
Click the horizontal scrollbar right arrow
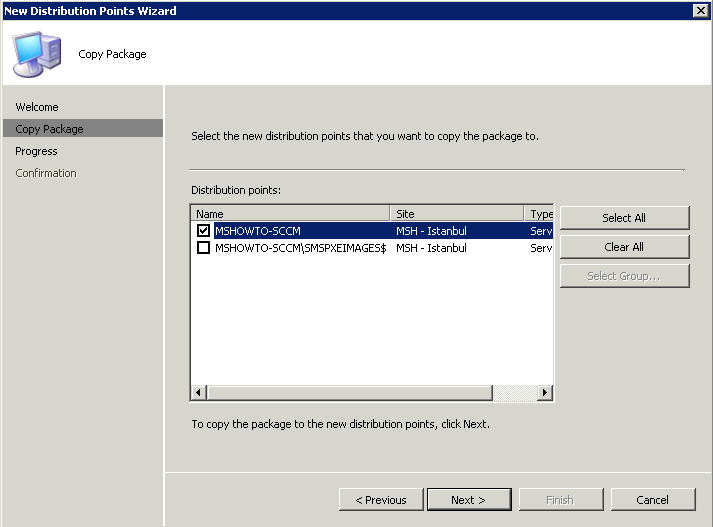click(545, 392)
